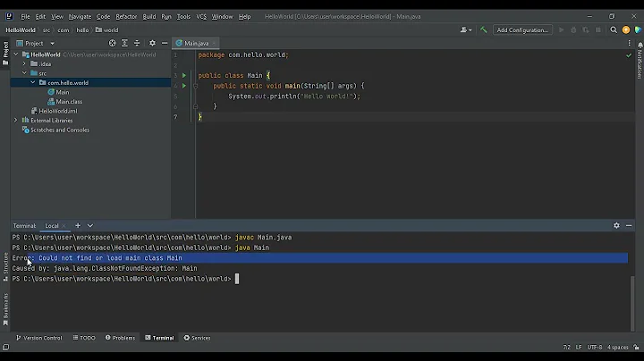Click the Stop icon in toolbar

(598, 30)
